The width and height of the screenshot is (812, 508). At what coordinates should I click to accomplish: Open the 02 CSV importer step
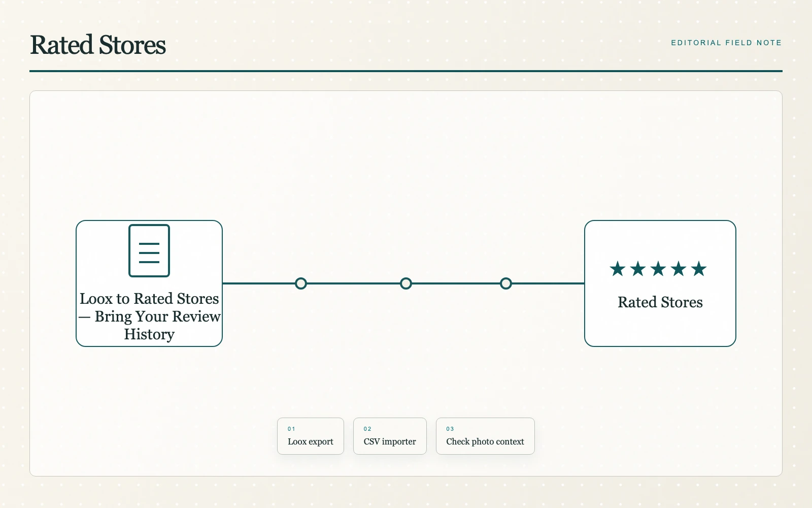pos(390,436)
